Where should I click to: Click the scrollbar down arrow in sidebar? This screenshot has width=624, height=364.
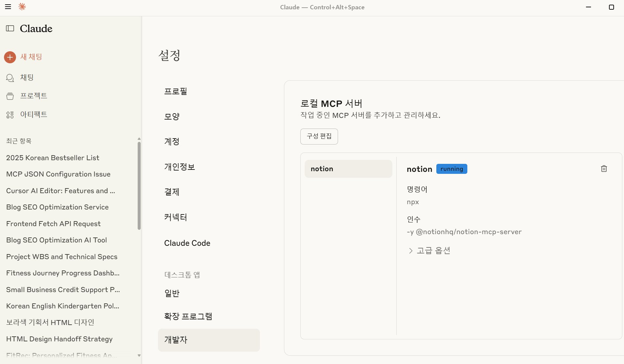[x=139, y=356]
